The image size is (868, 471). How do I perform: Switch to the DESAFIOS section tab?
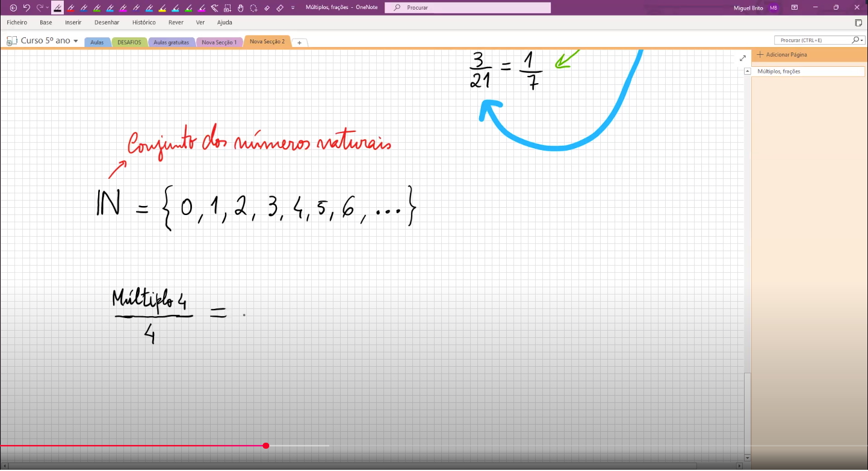pyautogui.click(x=129, y=42)
